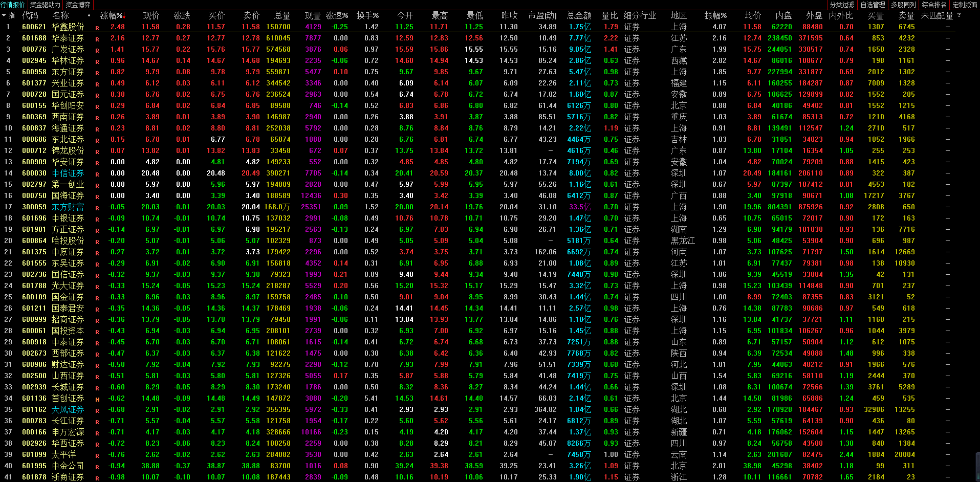Click the R marker next to 东方财富
Screen dimensions: 980x482
97,208
